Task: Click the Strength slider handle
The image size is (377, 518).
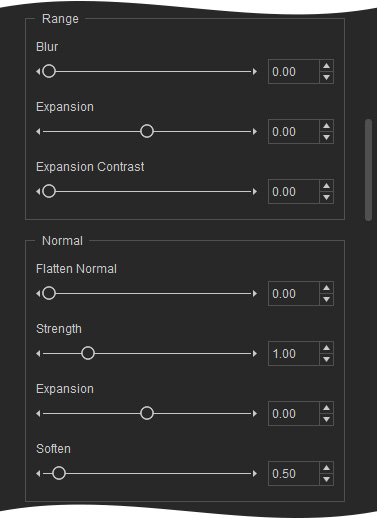Action: tap(88, 353)
